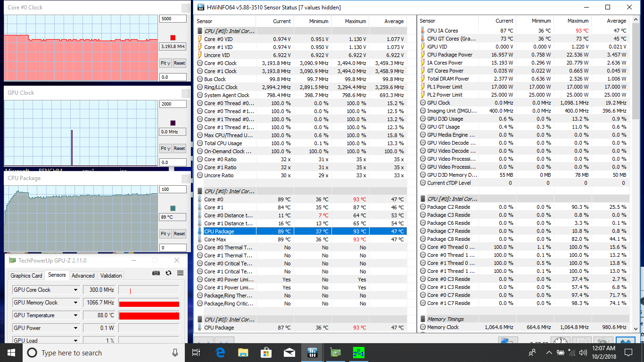The width and height of the screenshot is (644, 362).
Task: Click the sensor icon beside Bus Clock
Action: (x=200, y=79)
